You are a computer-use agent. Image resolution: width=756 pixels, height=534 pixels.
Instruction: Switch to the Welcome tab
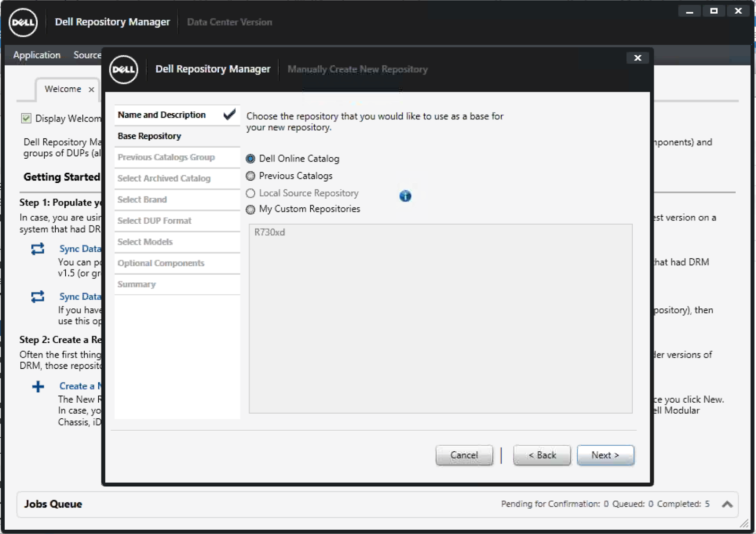click(62, 89)
